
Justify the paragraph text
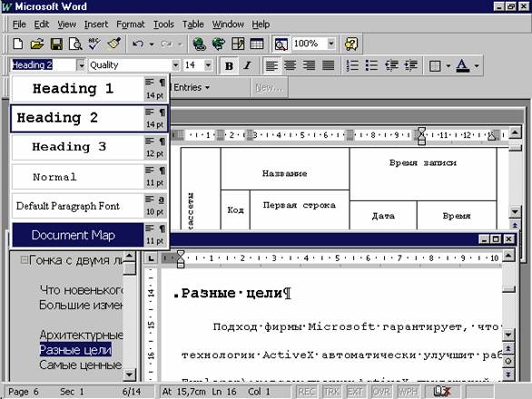click(328, 65)
